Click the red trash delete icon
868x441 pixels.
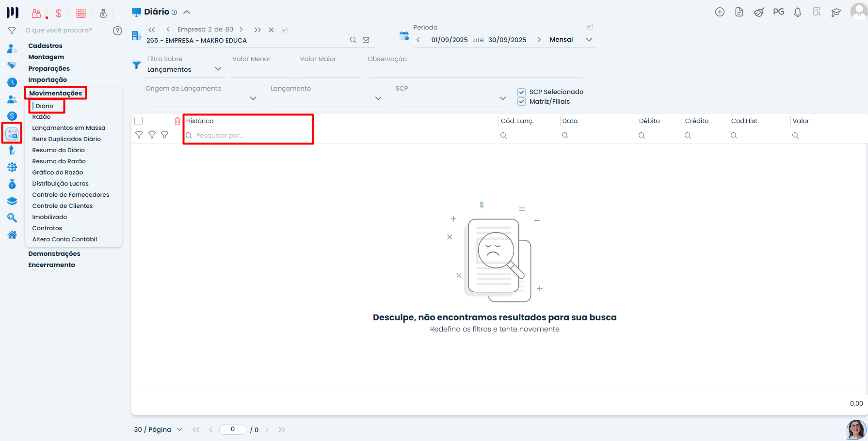pos(177,121)
